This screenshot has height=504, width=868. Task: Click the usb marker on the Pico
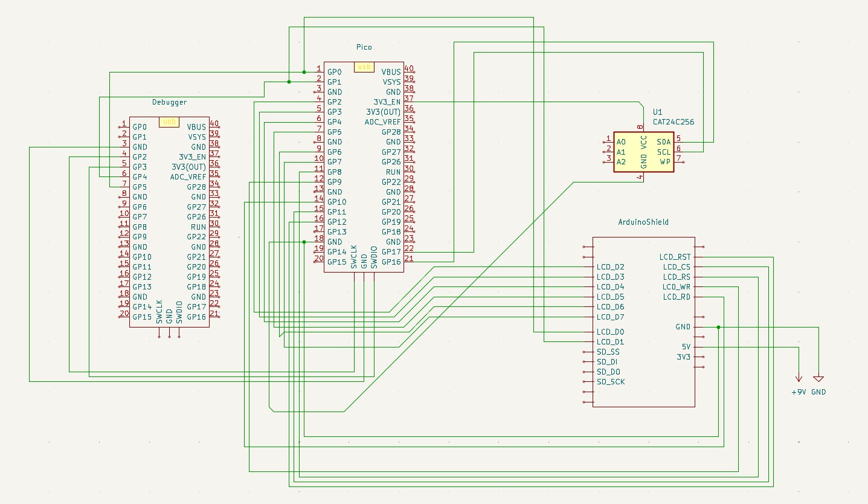tap(364, 67)
